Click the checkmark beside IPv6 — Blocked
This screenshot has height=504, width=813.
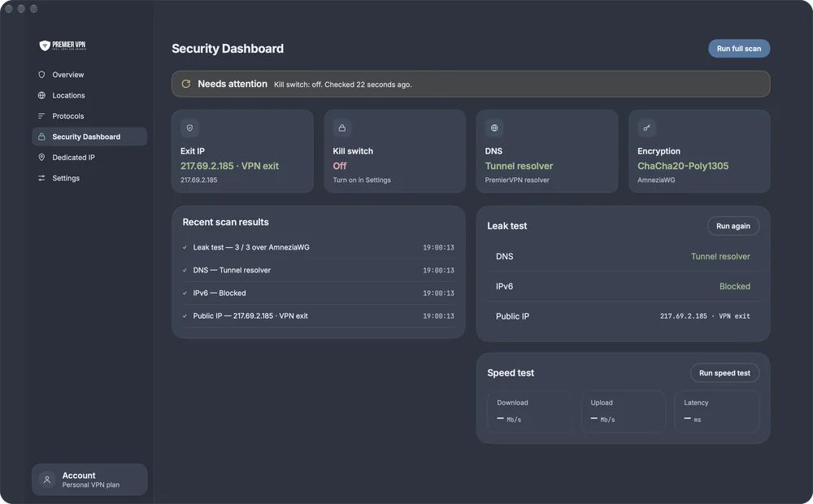(x=185, y=293)
